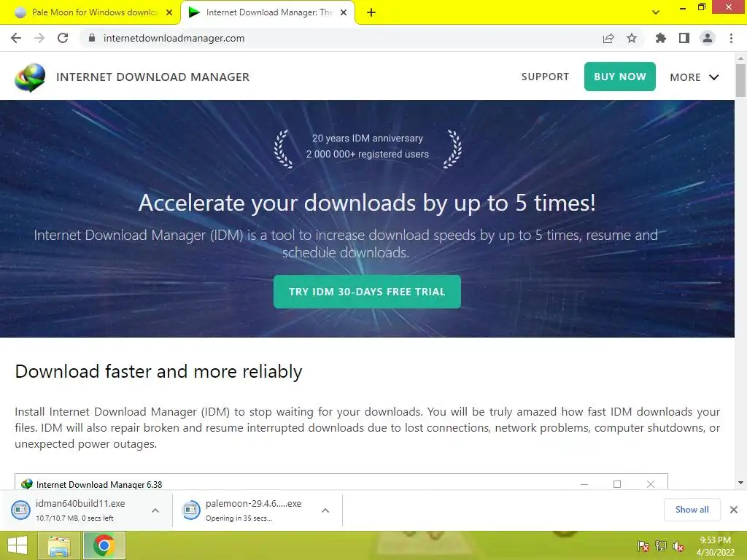The width and height of the screenshot is (747, 560).
Task: Click the Chrome taskbar icon
Action: (104, 545)
